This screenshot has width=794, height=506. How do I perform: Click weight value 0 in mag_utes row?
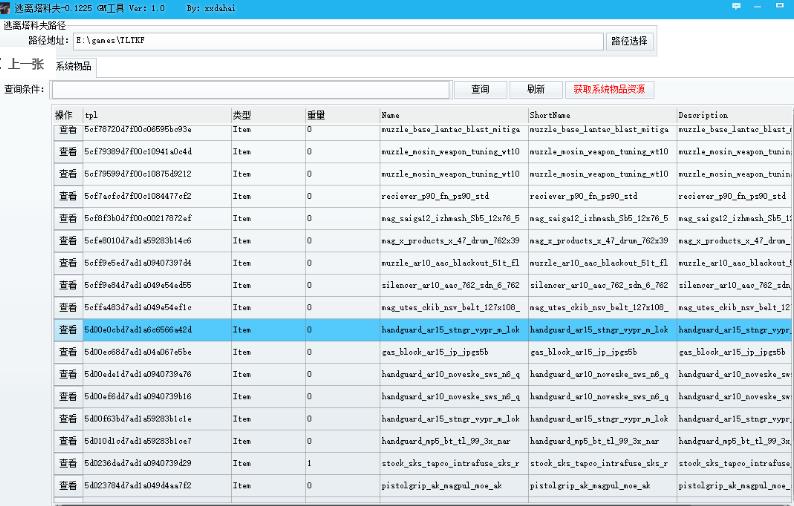coord(342,307)
